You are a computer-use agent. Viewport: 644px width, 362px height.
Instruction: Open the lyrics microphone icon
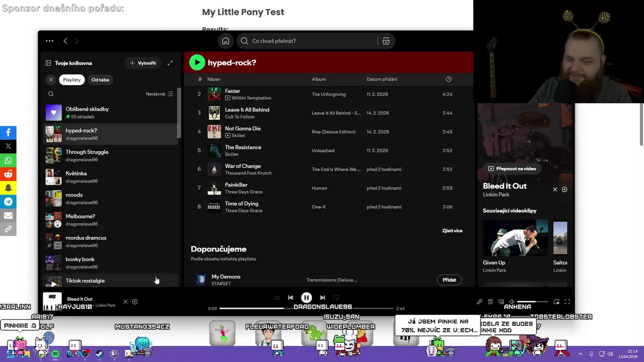tap(479, 302)
